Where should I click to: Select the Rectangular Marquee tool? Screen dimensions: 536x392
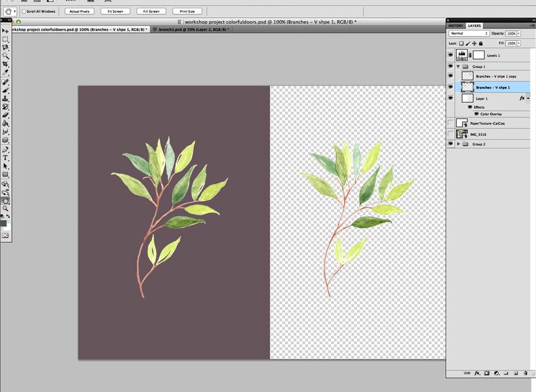click(5, 39)
